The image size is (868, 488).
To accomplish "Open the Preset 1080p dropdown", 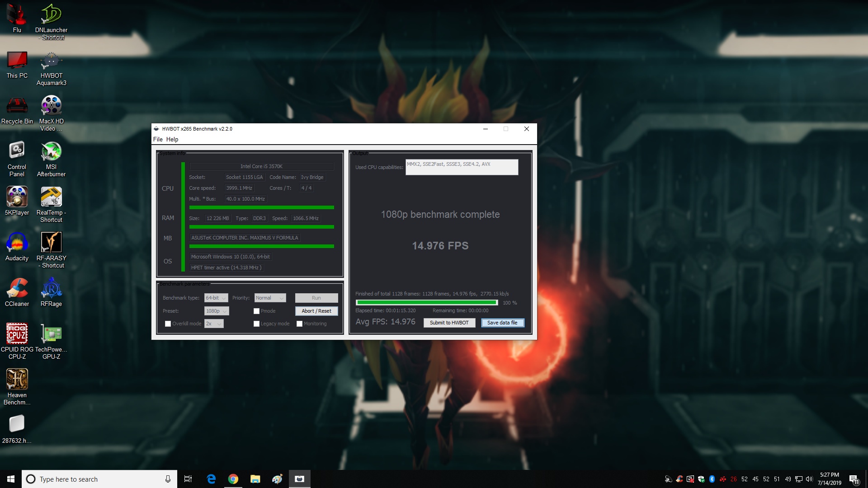I will (x=217, y=311).
